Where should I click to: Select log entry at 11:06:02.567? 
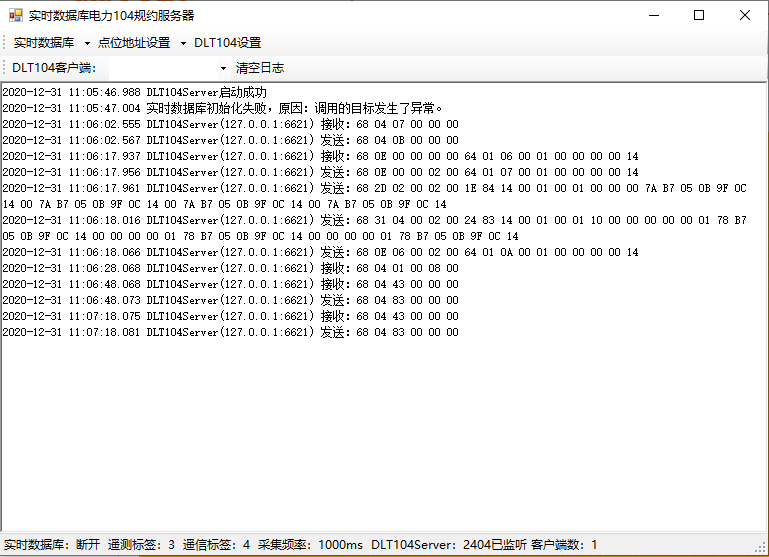click(231, 140)
